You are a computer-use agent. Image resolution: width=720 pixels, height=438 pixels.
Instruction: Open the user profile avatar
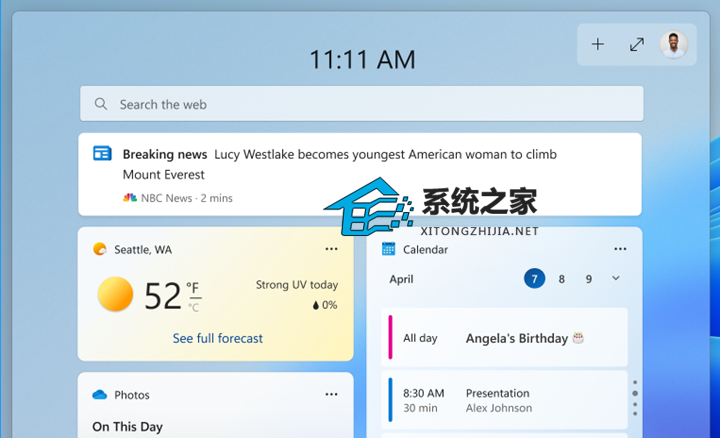click(674, 45)
